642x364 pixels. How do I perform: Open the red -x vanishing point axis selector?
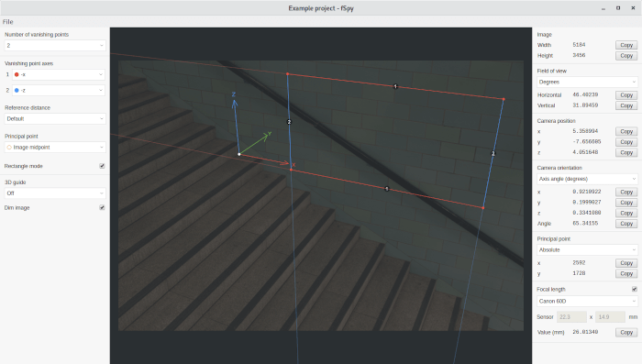[x=59, y=74]
